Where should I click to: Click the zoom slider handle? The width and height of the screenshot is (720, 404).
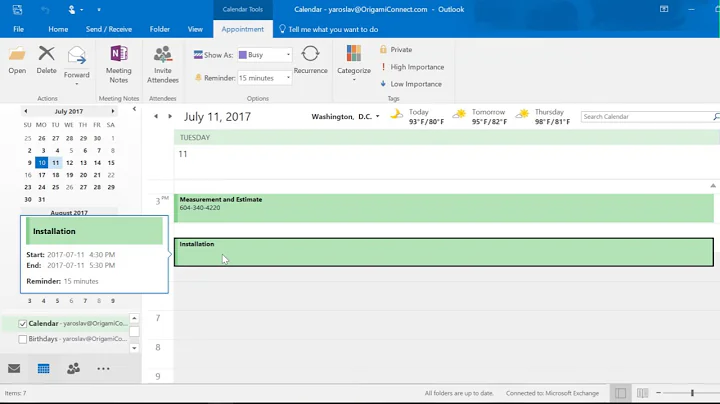(692, 393)
